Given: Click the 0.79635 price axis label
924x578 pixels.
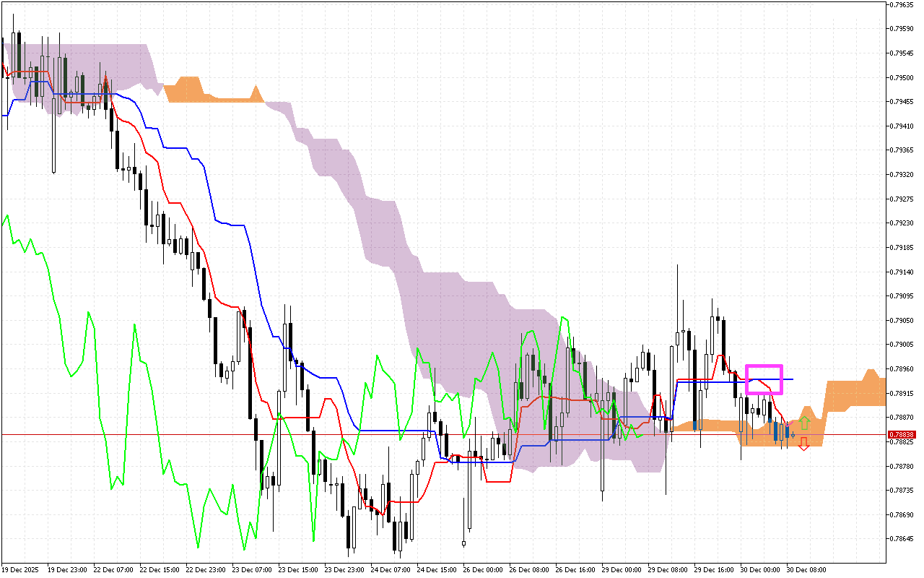Looking at the screenshot, I should tap(902, 4).
